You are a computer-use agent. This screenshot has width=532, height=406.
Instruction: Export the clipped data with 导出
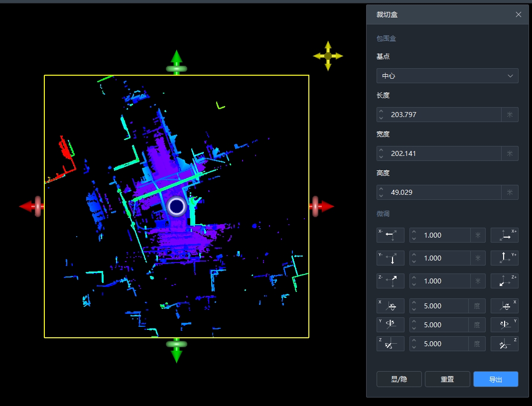[496, 379]
